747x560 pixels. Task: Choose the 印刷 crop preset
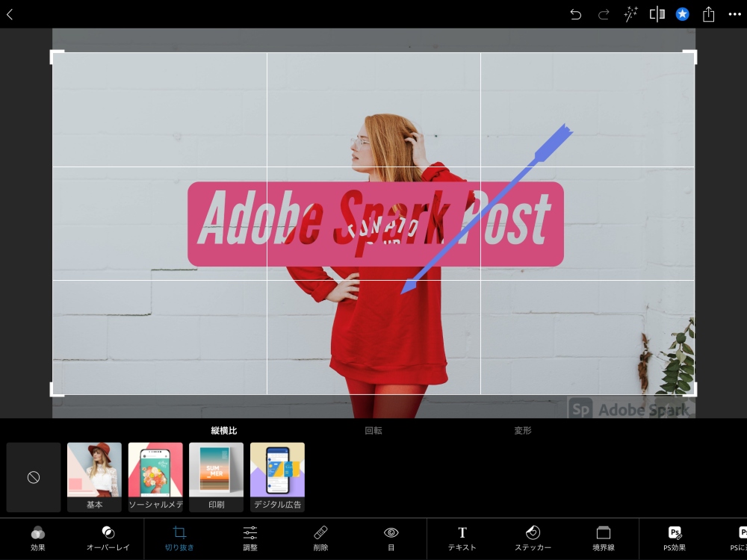(217, 477)
